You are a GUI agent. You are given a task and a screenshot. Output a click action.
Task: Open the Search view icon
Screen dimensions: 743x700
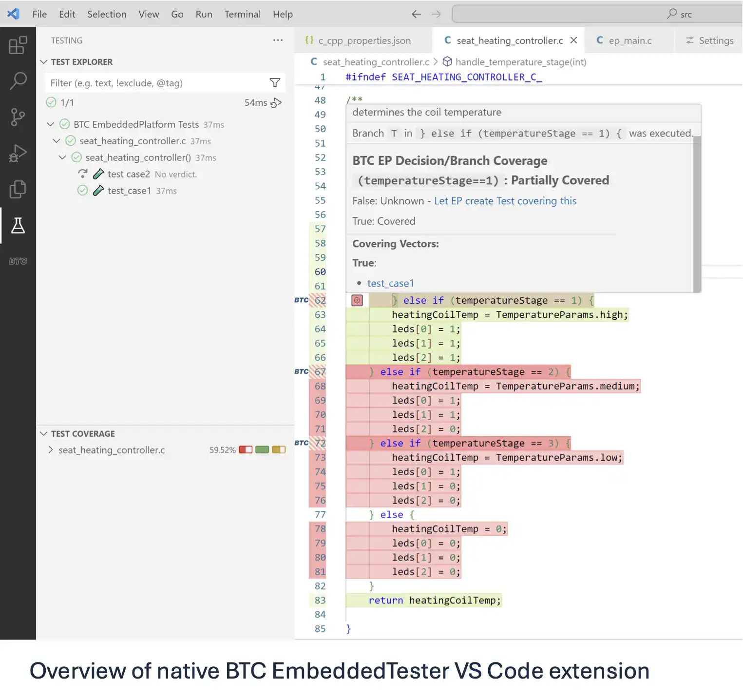[18, 80]
